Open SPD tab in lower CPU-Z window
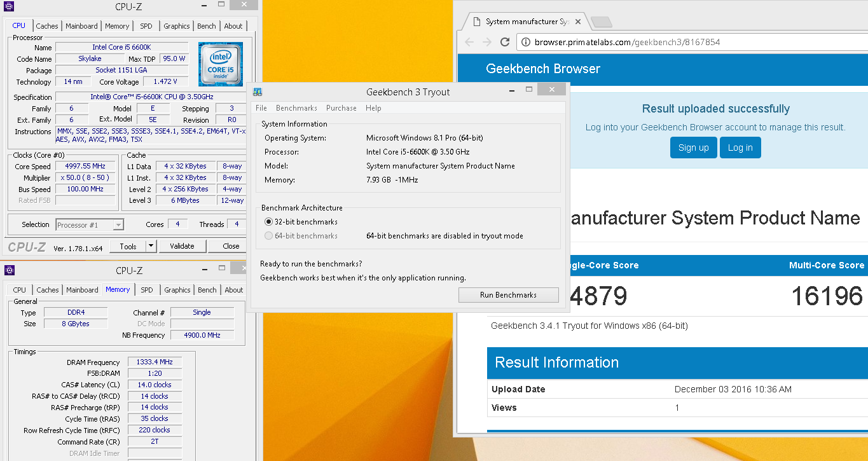Image resolution: width=868 pixels, height=461 pixels. pyautogui.click(x=147, y=290)
